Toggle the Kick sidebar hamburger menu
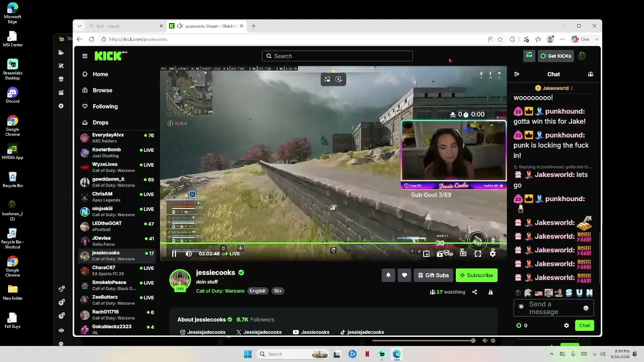 [85, 56]
